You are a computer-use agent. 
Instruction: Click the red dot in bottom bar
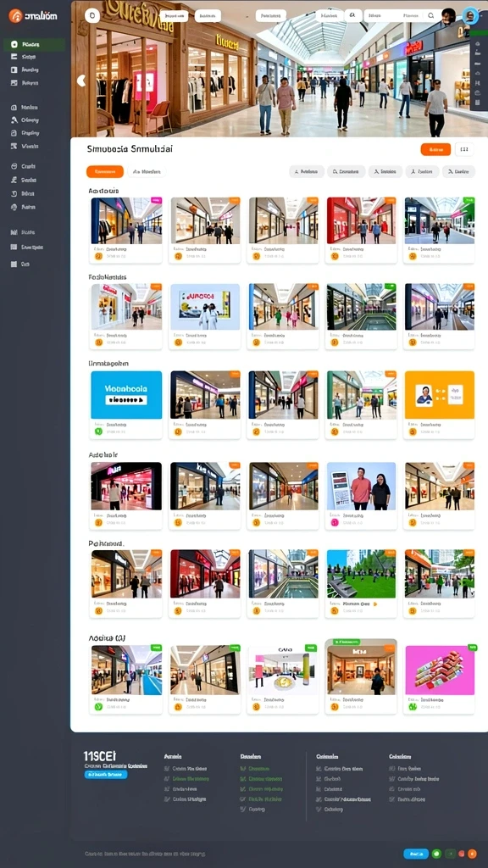(463, 854)
